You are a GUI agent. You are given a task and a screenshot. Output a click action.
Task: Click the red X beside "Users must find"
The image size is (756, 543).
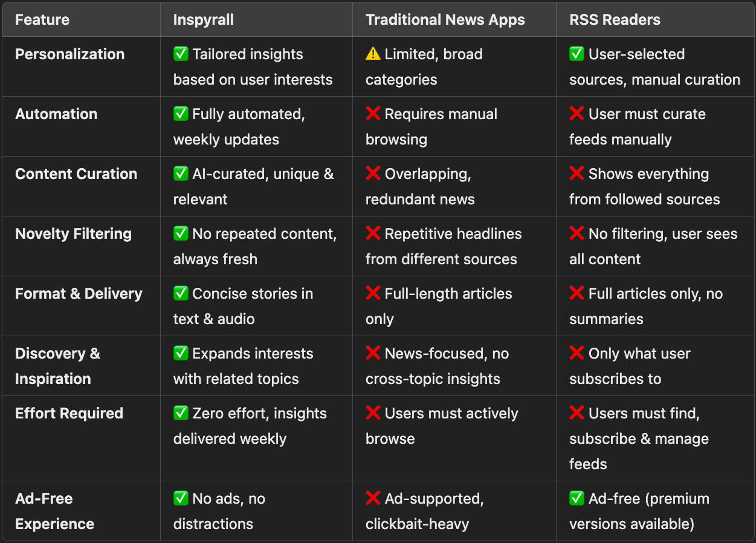577,413
